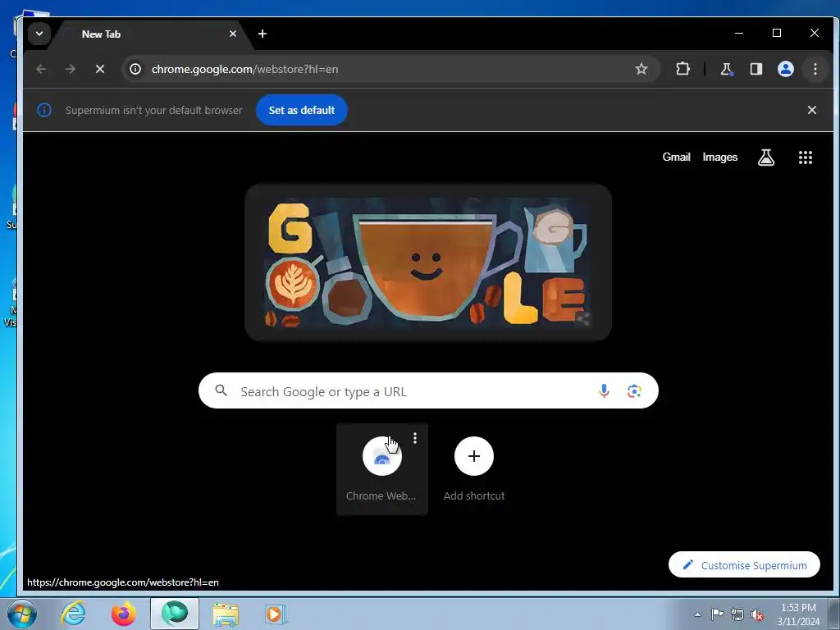This screenshot has width=840, height=630.
Task: Launch Internet Explorer from taskbar
Action: coord(73,614)
